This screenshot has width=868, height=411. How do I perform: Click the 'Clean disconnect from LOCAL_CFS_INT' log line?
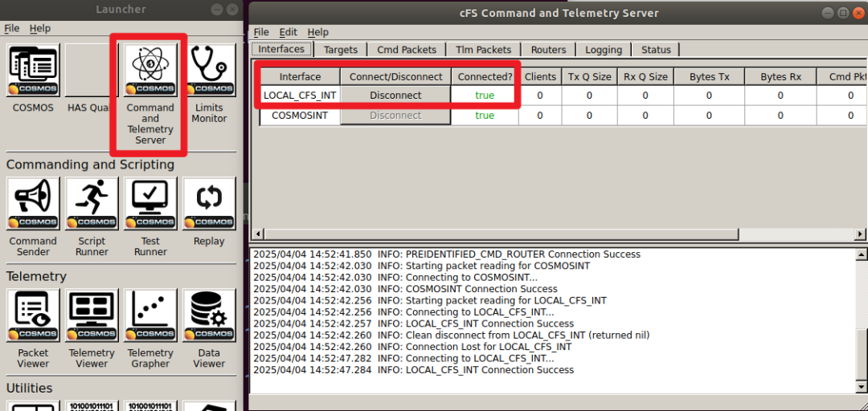pyautogui.click(x=451, y=336)
